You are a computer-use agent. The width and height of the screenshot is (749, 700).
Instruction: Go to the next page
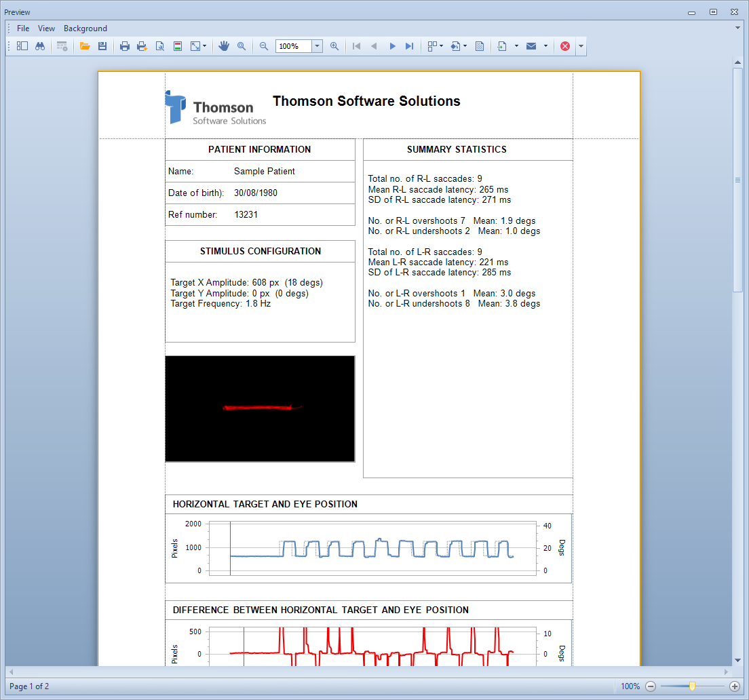click(x=392, y=46)
